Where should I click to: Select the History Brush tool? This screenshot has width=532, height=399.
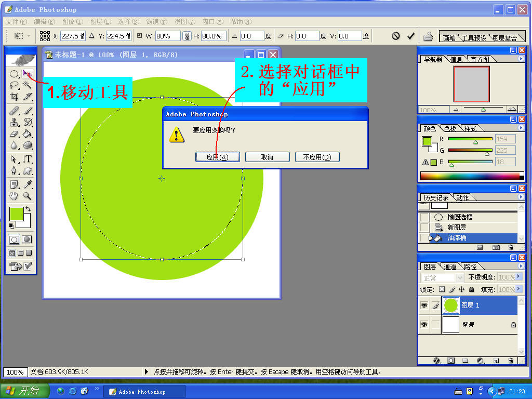point(28,122)
